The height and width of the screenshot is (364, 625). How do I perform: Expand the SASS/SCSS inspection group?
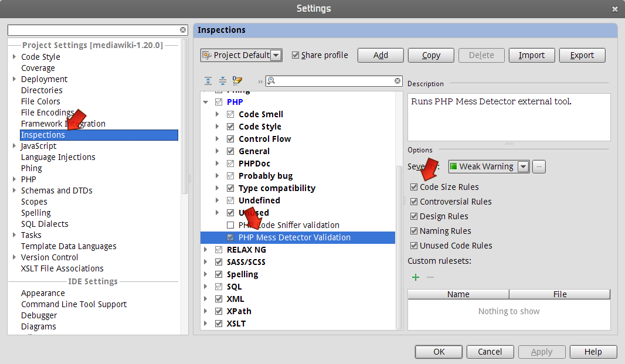tap(206, 263)
